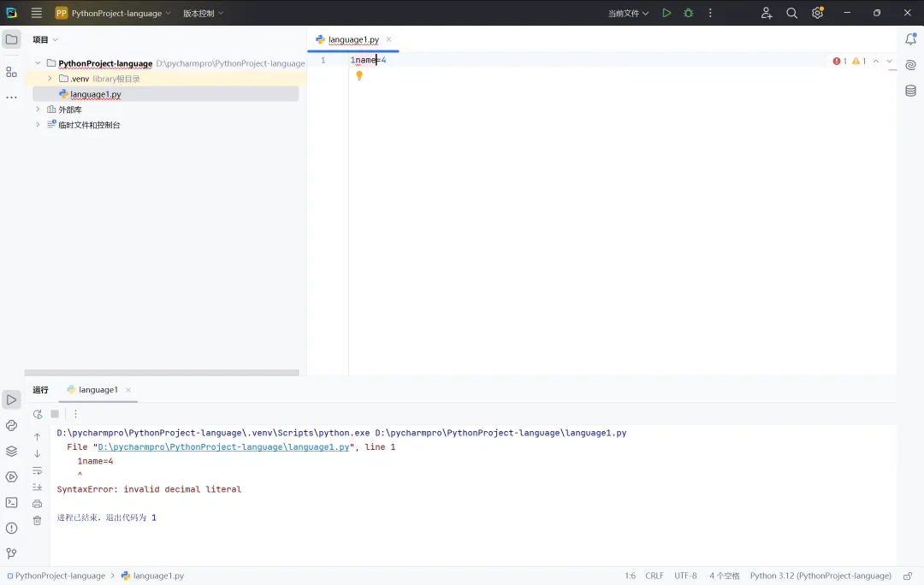Click the stop process square button
The width and height of the screenshot is (924, 585).
55,414
